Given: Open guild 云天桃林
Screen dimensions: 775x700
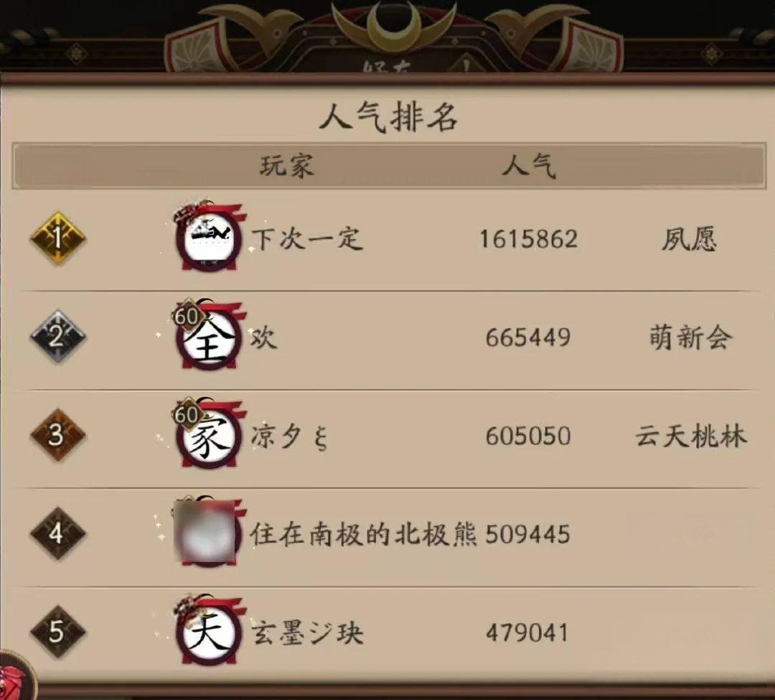Looking at the screenshot, I should [691, 436].
